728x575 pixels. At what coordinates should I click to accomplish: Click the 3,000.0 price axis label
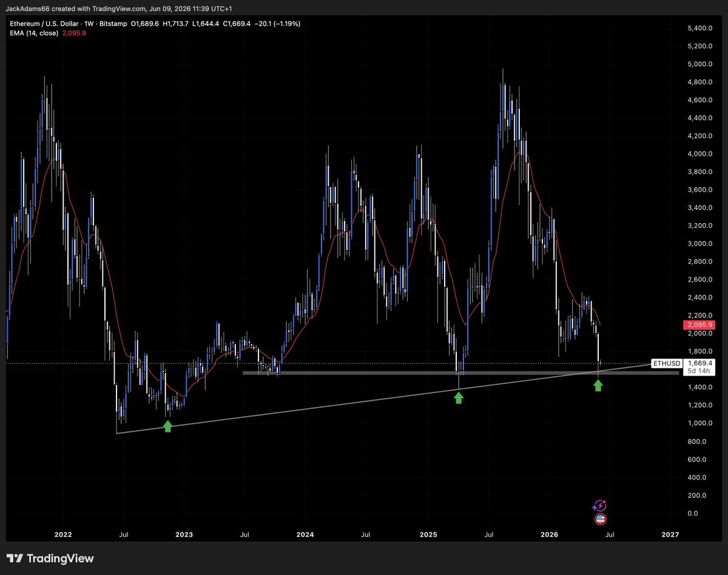(x=700, y=244)
